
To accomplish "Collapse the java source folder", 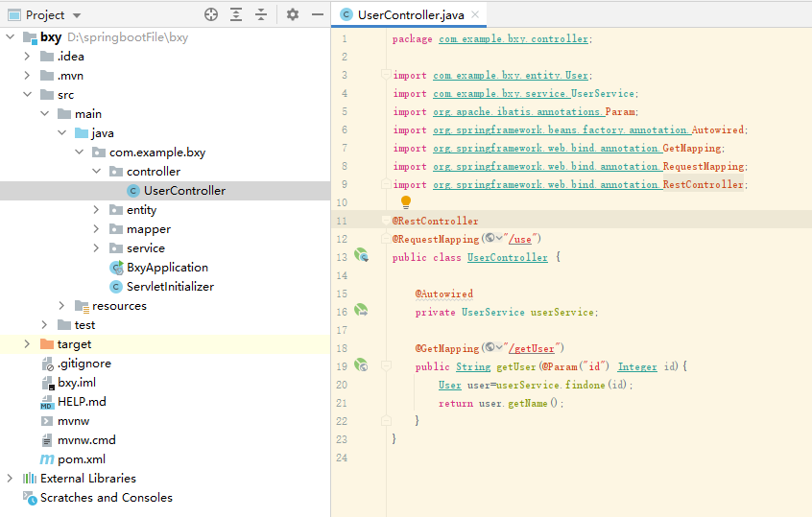I will [61, 132].
